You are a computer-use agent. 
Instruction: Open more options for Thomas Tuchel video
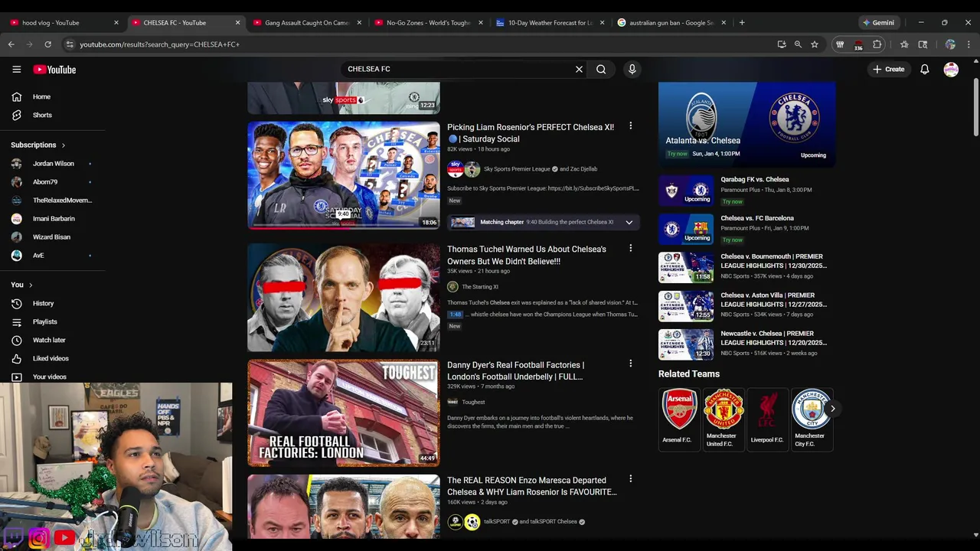[630, 248]
